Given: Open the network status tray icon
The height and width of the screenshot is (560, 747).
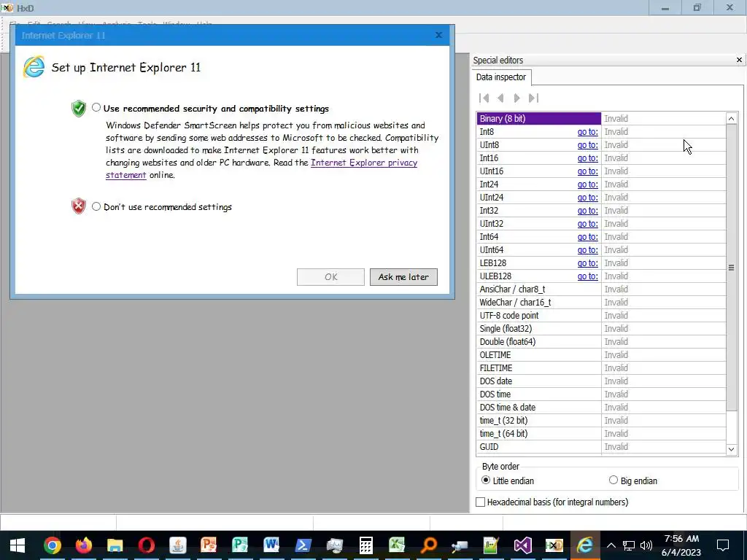Looking at the screenshot, I should pyautogui.click(x=629, y=545).
